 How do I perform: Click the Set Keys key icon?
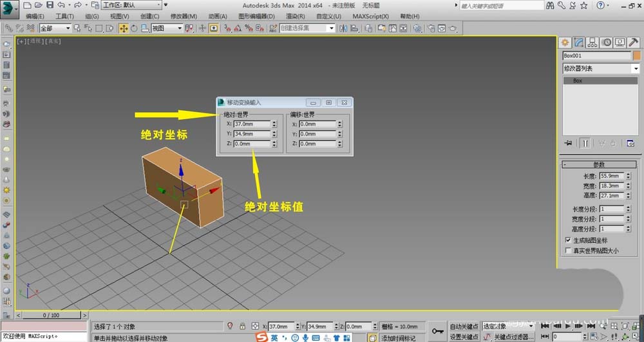click(437, 331)
